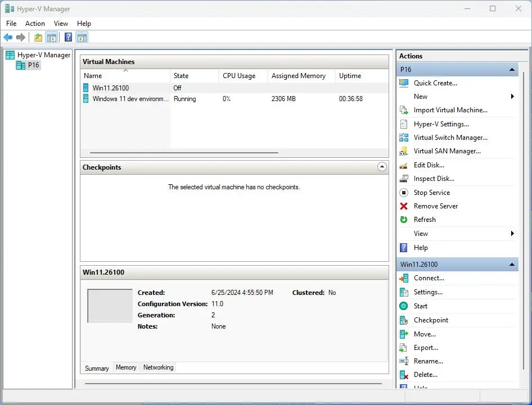Click Actions pane vertical scrollbar
532x405 pixels.
[524, 220]
